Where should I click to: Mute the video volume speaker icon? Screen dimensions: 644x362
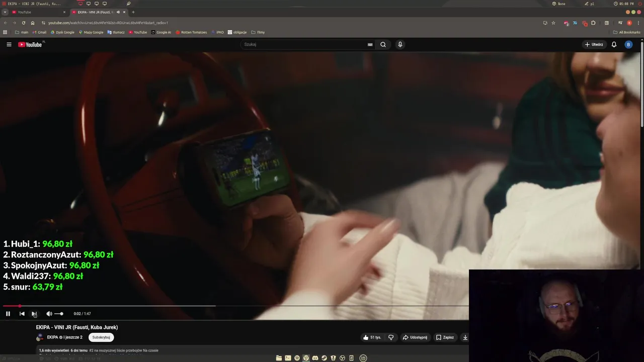click(x=49, y=314)
